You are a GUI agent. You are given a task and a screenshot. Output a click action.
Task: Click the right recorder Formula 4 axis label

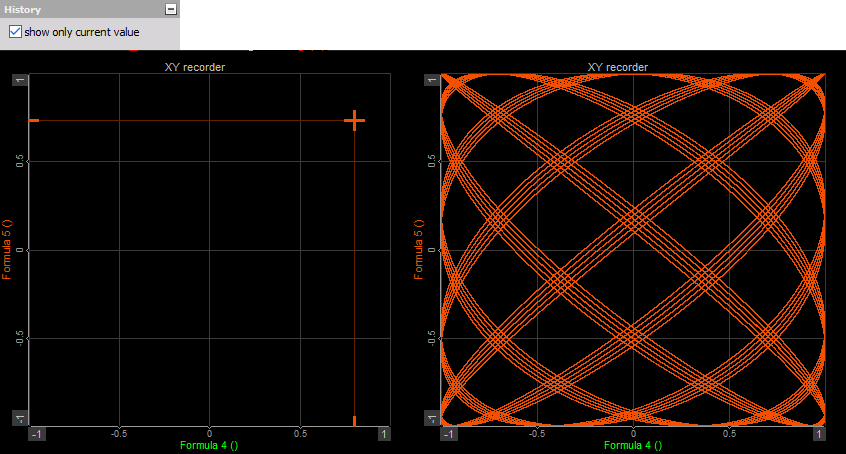(633, 445)
